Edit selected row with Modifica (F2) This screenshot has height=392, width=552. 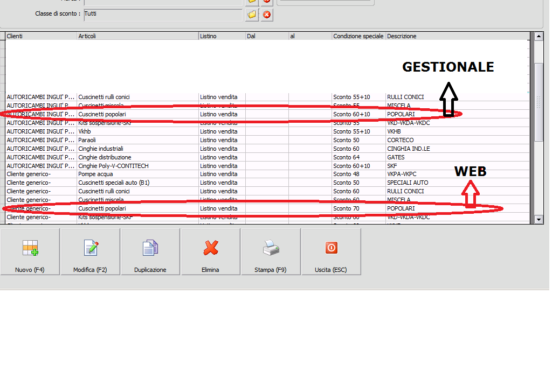tap(90, 251)
